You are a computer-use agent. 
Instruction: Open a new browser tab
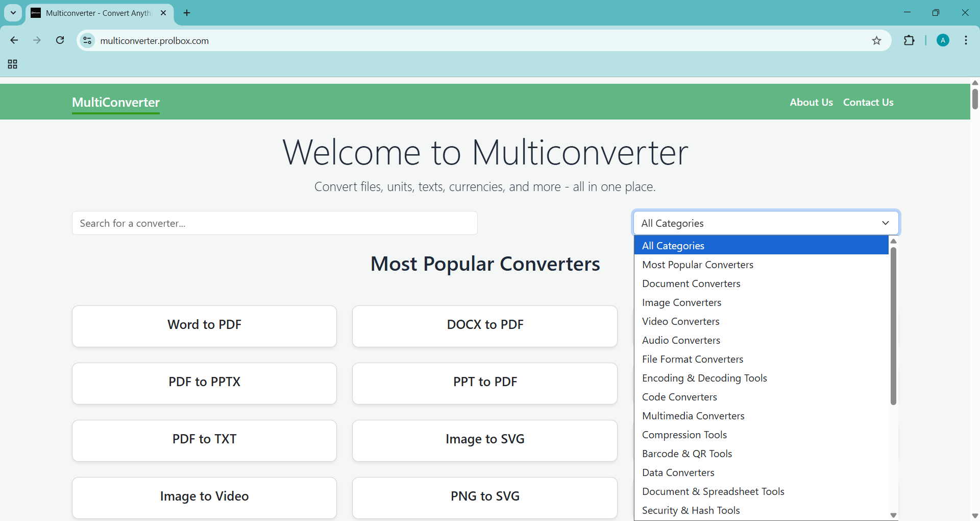tap(187, 13)
